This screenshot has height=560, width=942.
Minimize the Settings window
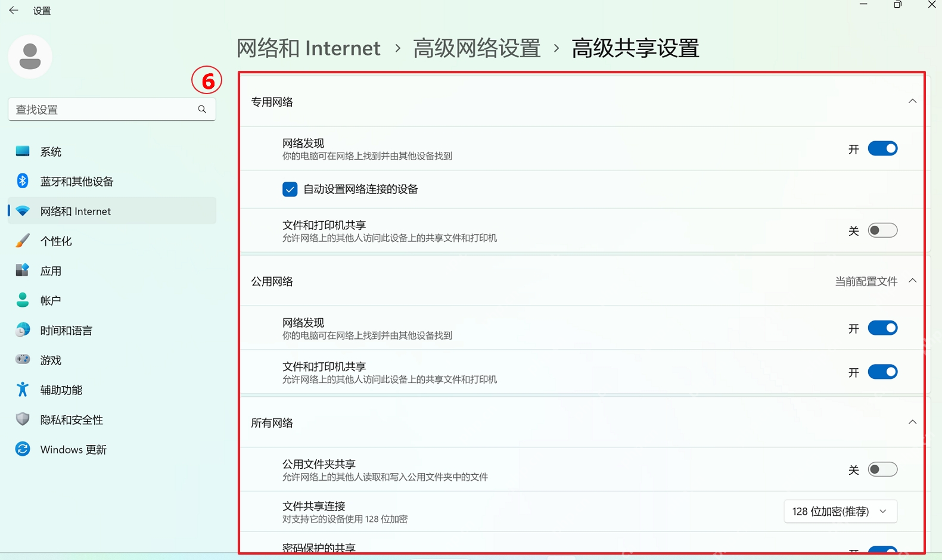click(x=863, y=5)
